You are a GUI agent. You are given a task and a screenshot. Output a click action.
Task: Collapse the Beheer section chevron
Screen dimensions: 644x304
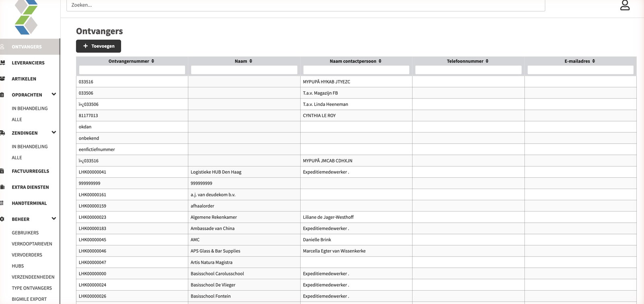(x=54, y=219)
